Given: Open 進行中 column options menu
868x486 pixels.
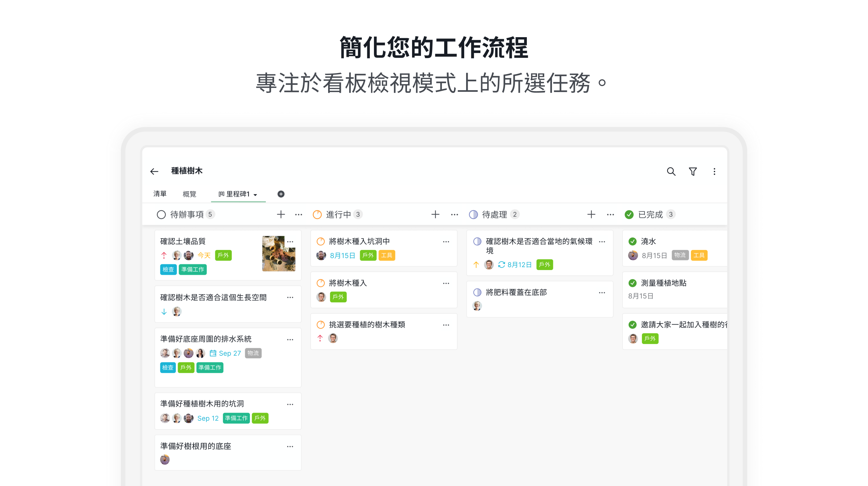Looking at the screenshot, I should tap(455, 214).
